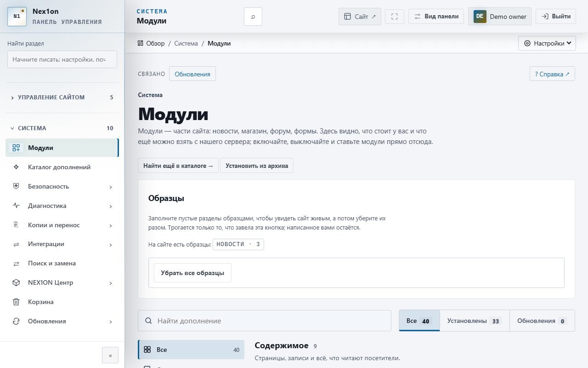
Task: Open the Справка help link
Action: point(552,74)
